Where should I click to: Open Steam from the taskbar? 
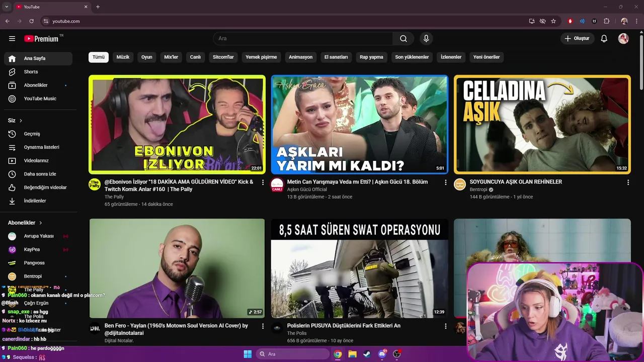(x=367, y=354)
